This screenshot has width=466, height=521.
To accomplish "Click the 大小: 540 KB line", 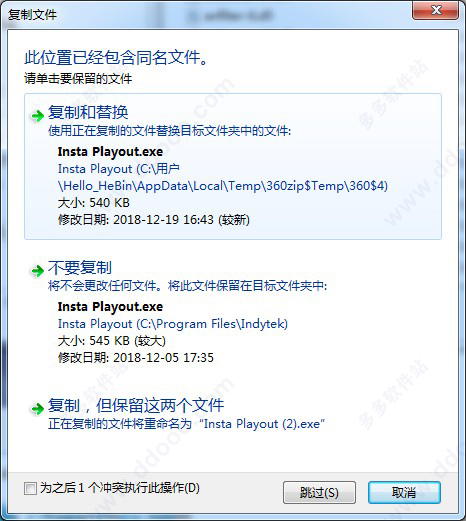I will tap(94, 203).
